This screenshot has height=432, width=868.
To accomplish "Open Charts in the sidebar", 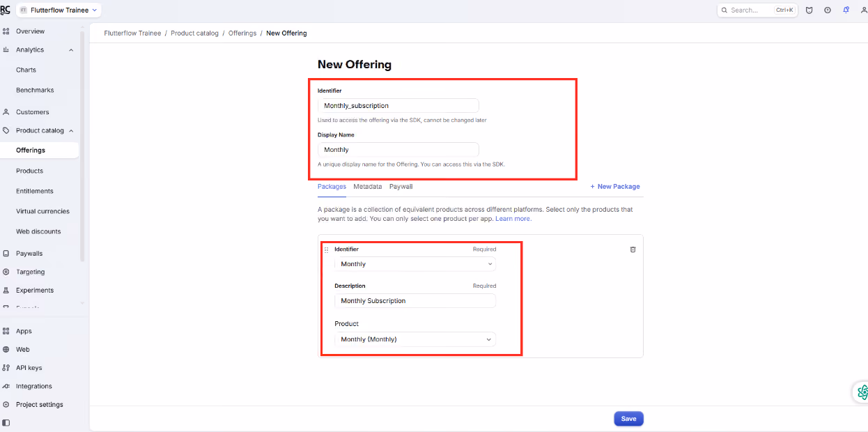I will pyautogui.click(x=26, y=70).
